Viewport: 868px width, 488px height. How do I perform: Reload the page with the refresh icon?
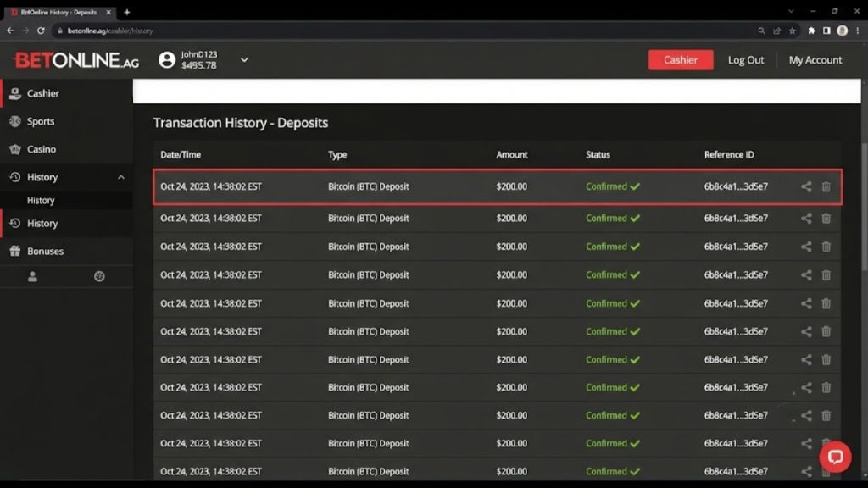[x=41, y=31]
